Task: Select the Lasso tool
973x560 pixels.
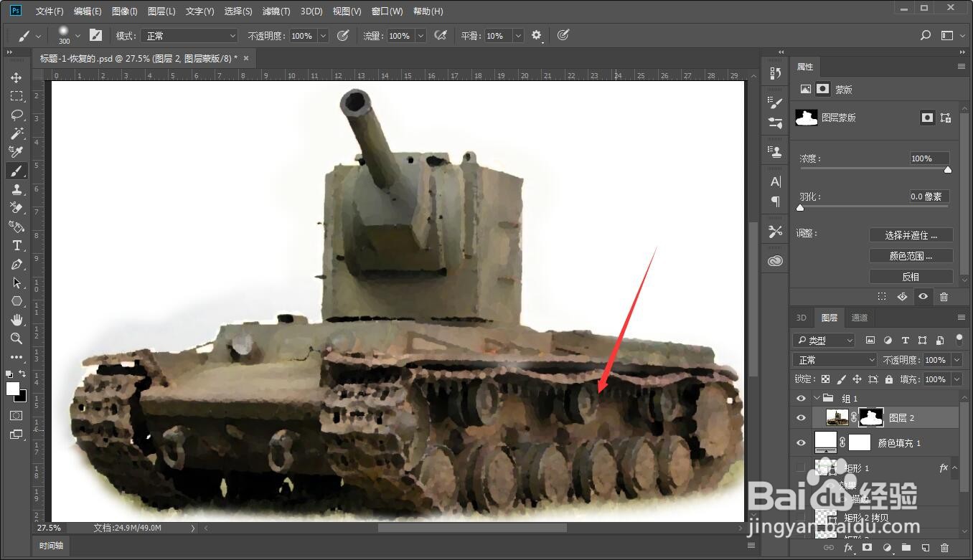Action: pyautogui.click(x=17, y=115)
